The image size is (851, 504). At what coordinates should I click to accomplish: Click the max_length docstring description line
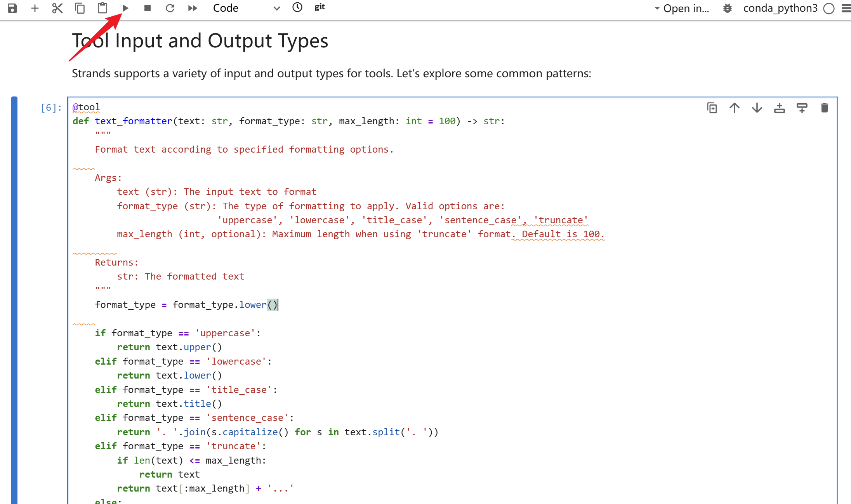(361, 234)
